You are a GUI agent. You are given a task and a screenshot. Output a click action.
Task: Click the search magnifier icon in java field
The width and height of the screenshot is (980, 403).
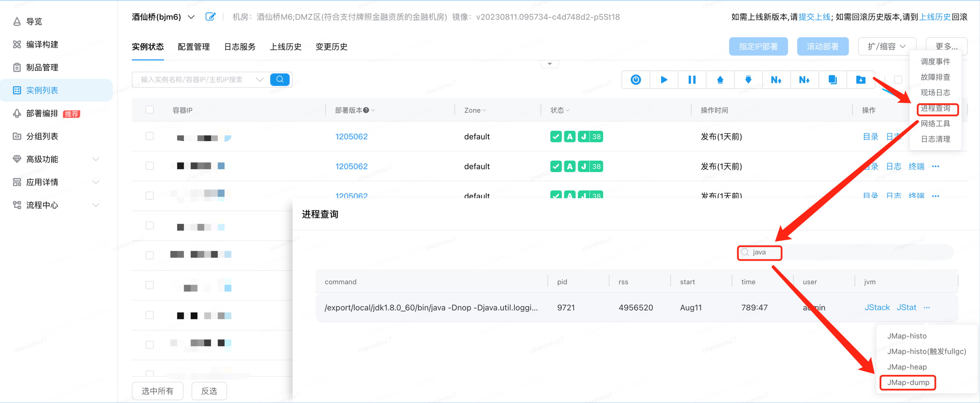pyautogui.click(x=745, y=252)
